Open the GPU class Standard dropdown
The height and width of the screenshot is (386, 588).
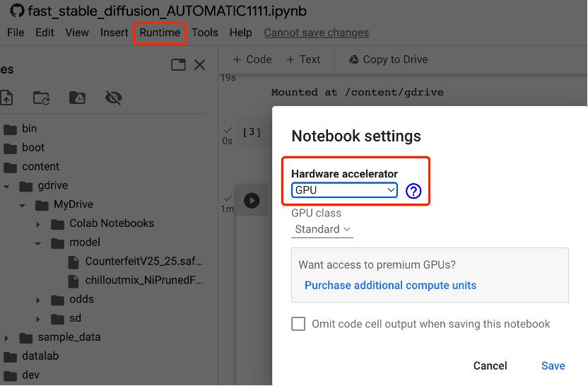click(322, 229)
